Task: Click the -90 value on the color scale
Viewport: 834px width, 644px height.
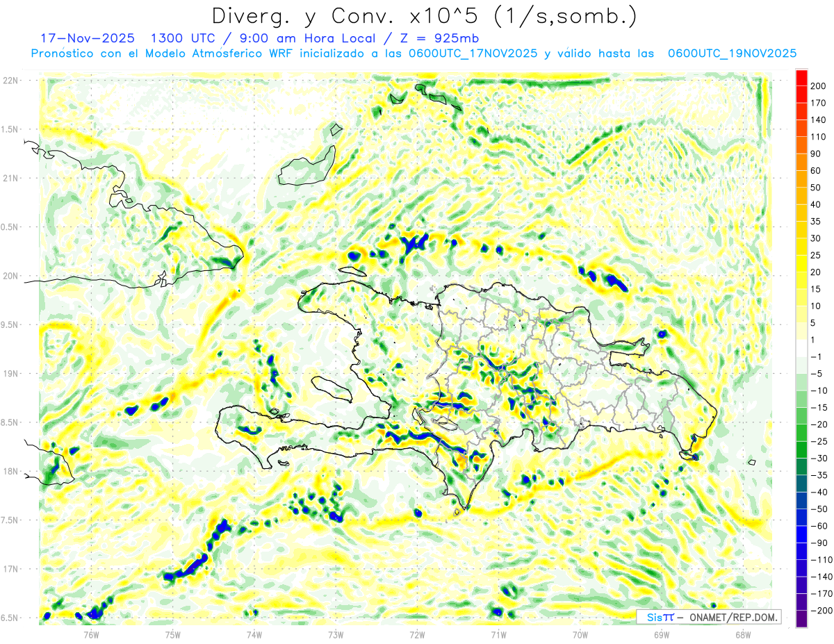Action: tap(820, 543)
